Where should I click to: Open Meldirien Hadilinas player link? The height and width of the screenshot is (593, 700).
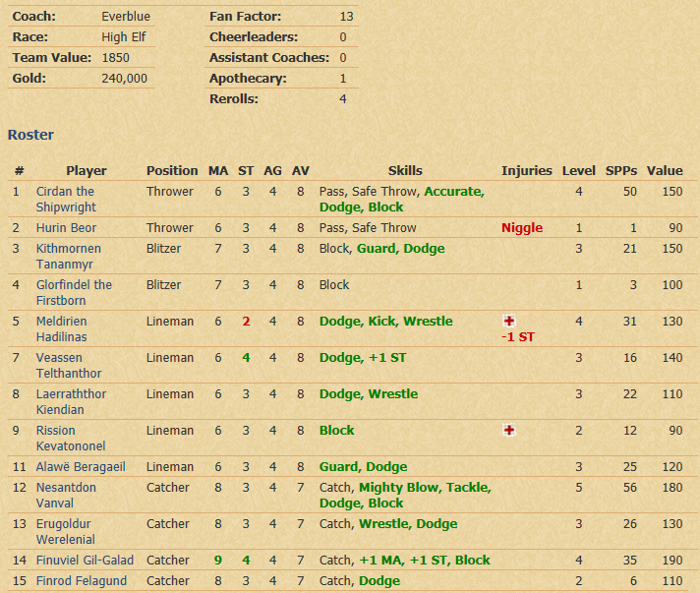[62, 329]
